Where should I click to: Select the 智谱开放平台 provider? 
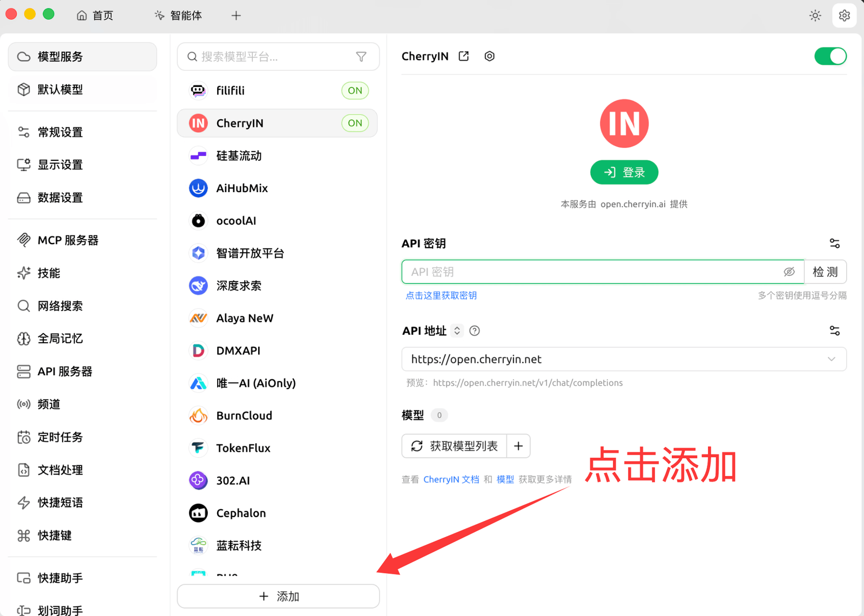pos(277,253)
